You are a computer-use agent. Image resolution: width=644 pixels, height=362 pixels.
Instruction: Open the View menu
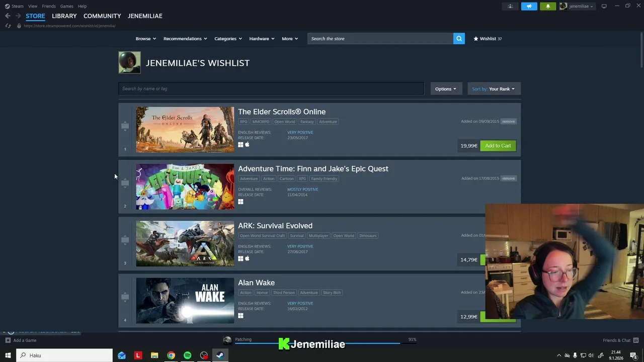tap(33, 6)
